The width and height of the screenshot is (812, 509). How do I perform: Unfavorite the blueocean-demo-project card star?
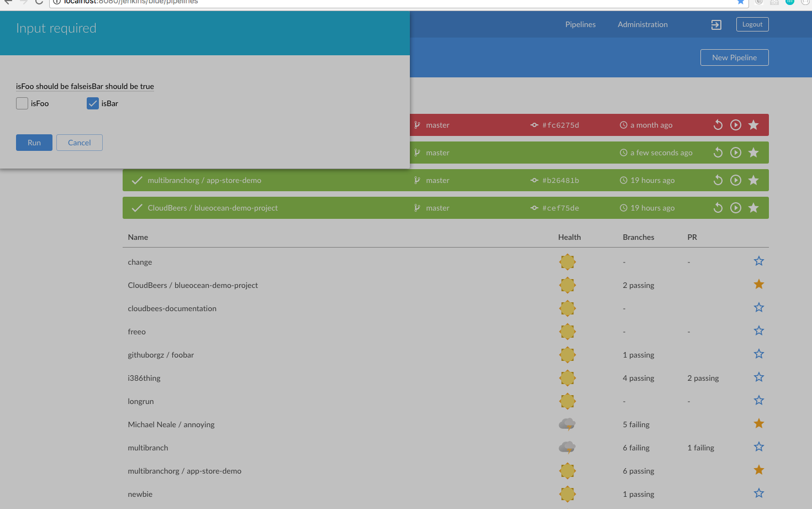[753, 208]
